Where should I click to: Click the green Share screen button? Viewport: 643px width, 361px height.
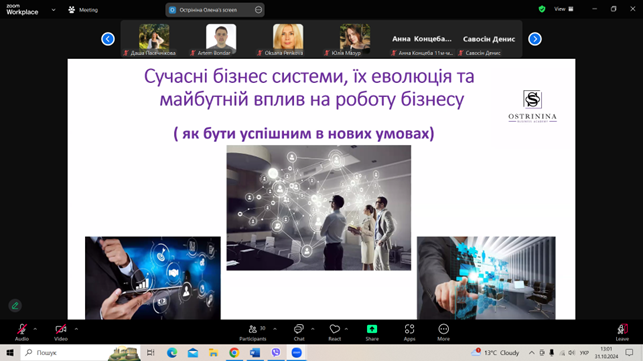[x=372, y=332]
